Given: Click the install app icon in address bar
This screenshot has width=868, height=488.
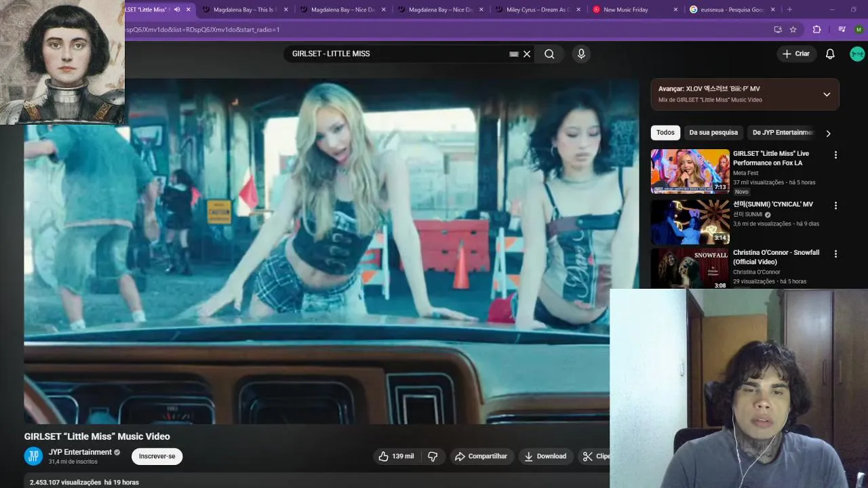Looking at the screenshot, I should point(778,30).
